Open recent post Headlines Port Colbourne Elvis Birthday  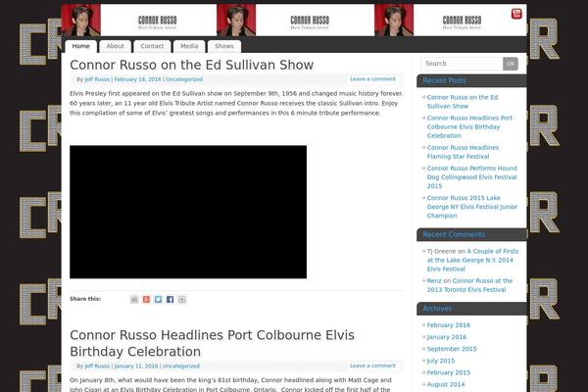coord(469,126)
